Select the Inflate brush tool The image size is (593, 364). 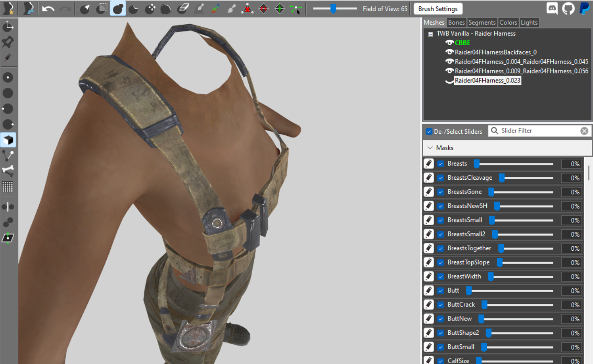point(118,9)
